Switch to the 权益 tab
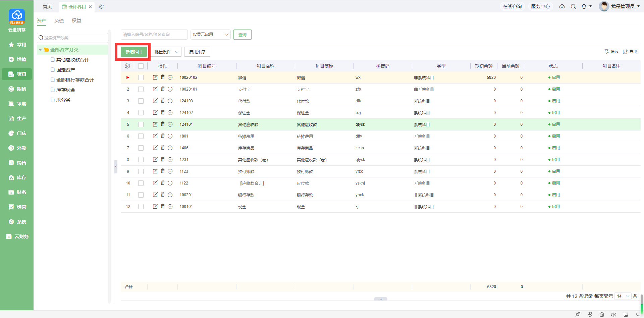This screenshot has height=318, width=644. [x=76, y=20]
